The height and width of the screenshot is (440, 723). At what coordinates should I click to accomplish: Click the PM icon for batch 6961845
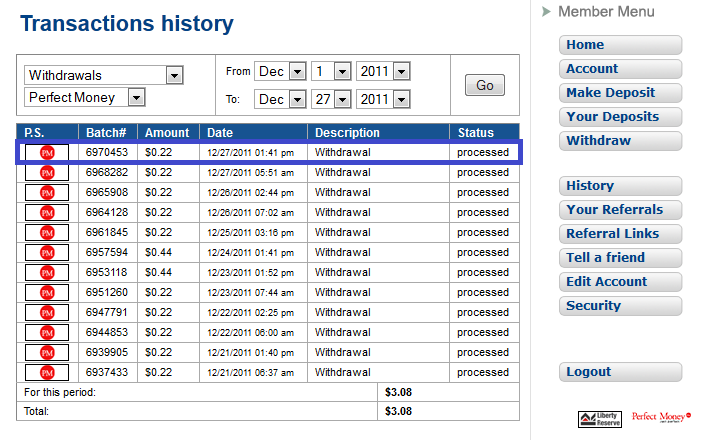(47, 233)
